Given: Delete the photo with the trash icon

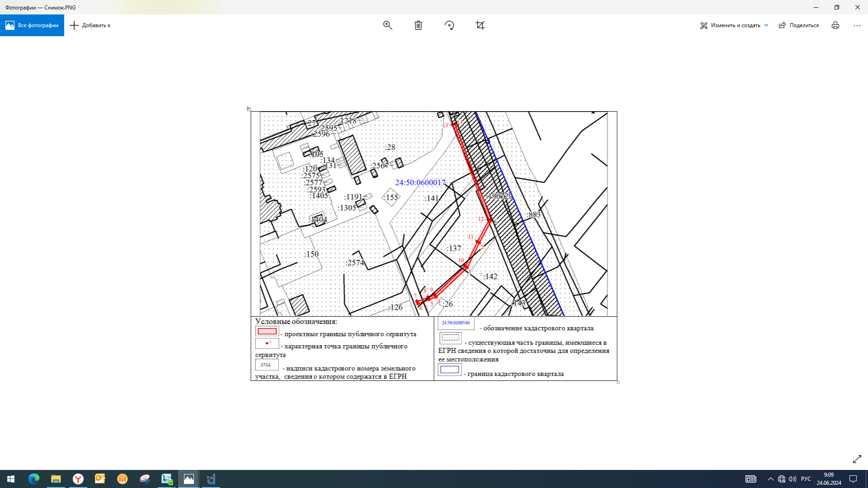Looking at the screenshot, I should click(418, 25).
